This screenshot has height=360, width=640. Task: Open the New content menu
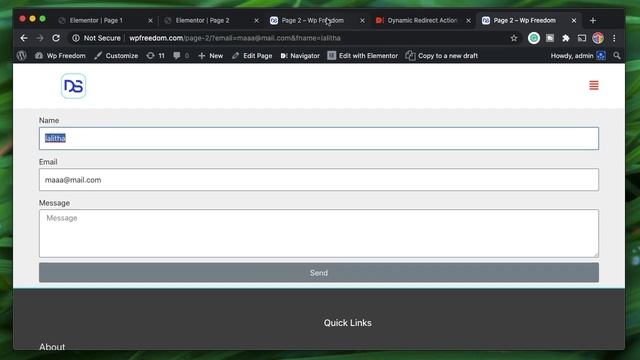point(211,56)
